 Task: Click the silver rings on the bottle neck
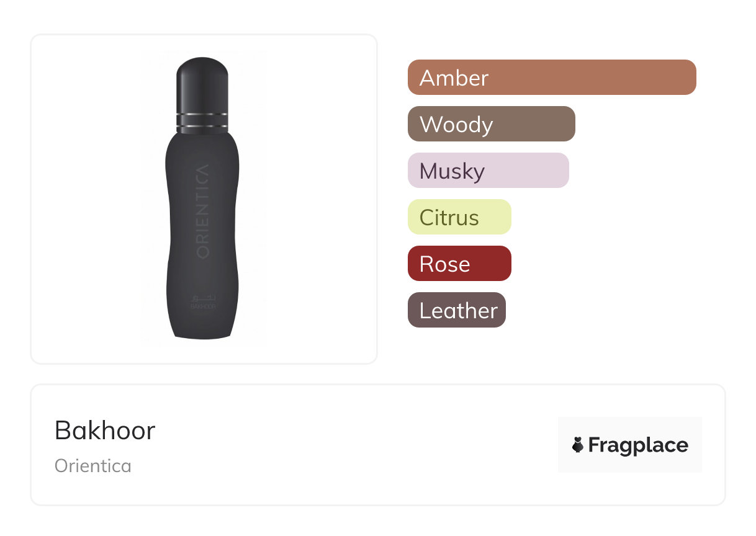(x=203, y=122)
